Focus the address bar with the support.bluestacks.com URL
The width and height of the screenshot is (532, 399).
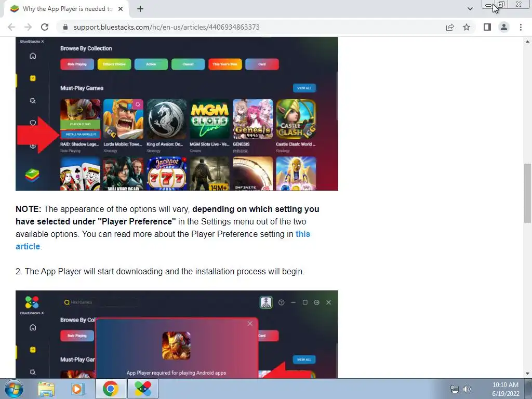click(251, 27)
